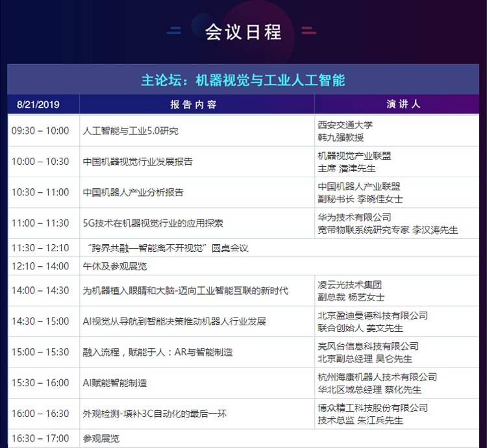The height and width of the screenshot is (448, 487).
Task: Click speaker 北京副总经理 吴仑先生
Action: (x=365, y=358)
